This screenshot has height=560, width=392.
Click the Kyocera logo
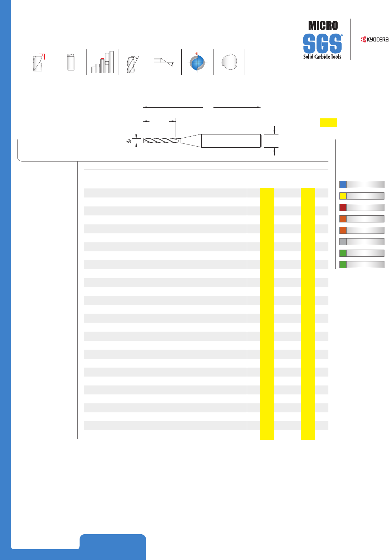tap(375, 39)
